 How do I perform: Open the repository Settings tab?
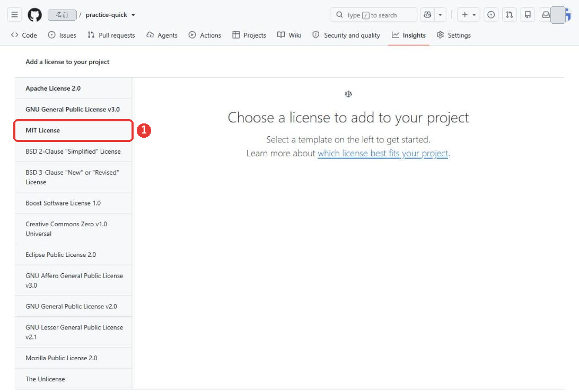point(453,35)
